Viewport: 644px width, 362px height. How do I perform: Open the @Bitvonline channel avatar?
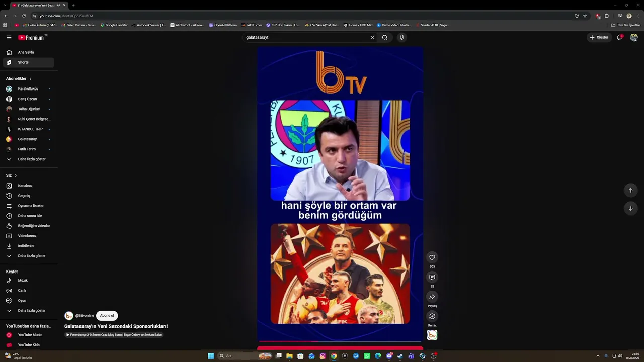point(69,316)
